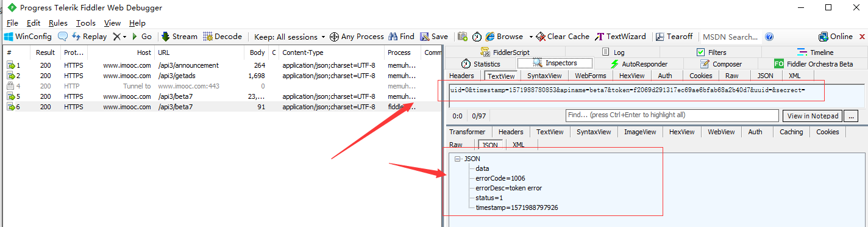This screenshot has height=227, width=868.
Task: Click the blue help question icon
Action: pyautogui.click(x=769, y=37)
